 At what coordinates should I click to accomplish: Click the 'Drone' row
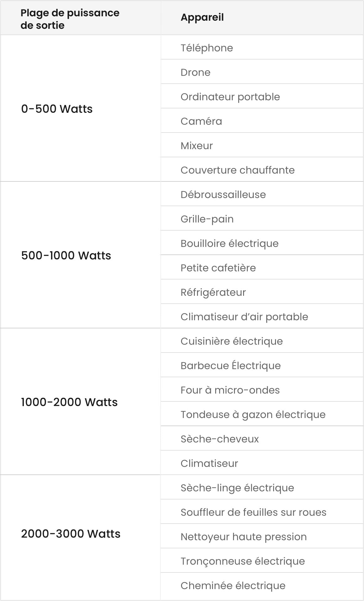pyautogui.click(x=195, y=73)
